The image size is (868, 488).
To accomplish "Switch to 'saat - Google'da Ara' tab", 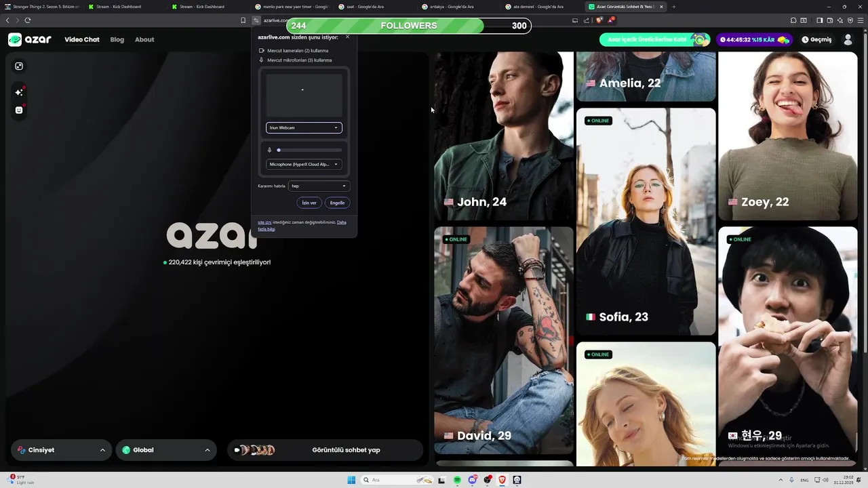I will pyautogui.click(x=376, y=7).
